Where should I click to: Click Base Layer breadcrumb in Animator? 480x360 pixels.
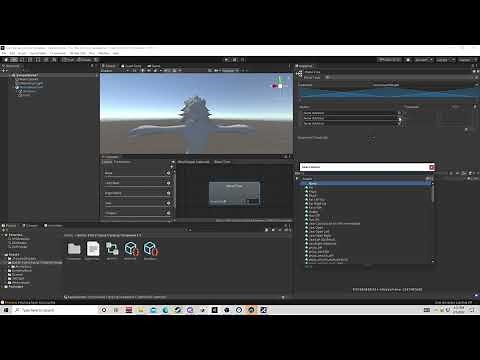(x=194, y=162)
